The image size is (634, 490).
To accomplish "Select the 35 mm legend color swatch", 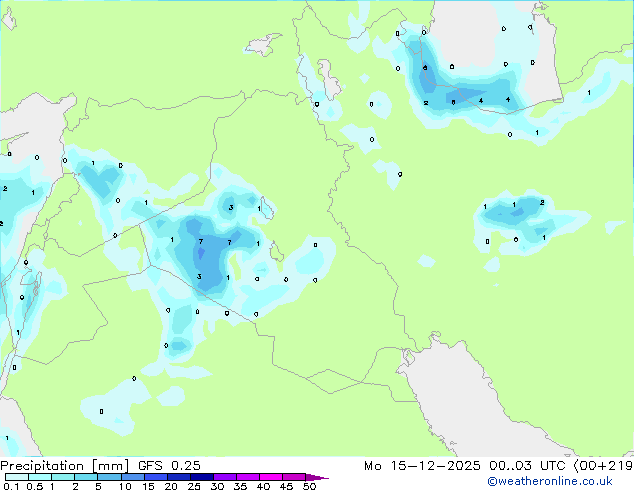I will click(x=247, y=477).
